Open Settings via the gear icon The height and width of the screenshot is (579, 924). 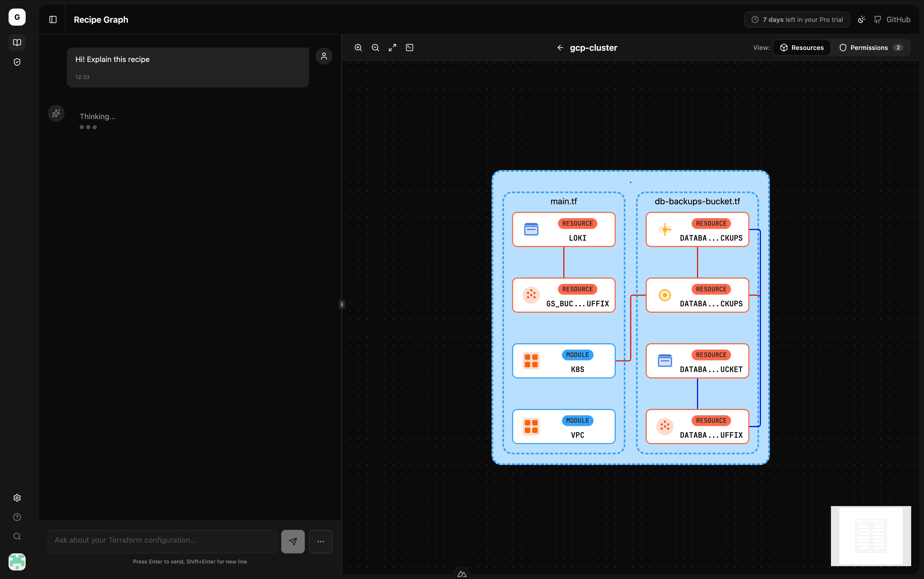pyautogui.click(x=17, y=498)
